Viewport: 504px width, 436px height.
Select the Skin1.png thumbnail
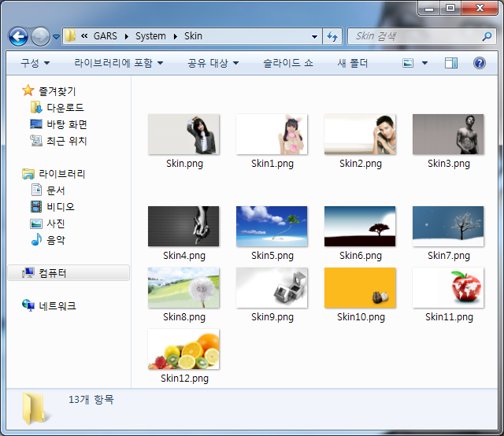(272, 135)
